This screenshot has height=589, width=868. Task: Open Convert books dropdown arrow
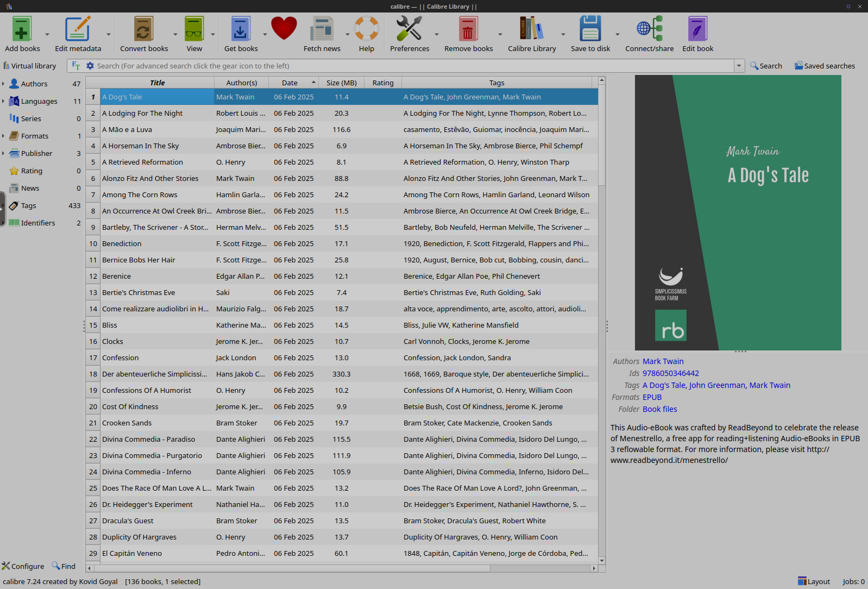175,34
